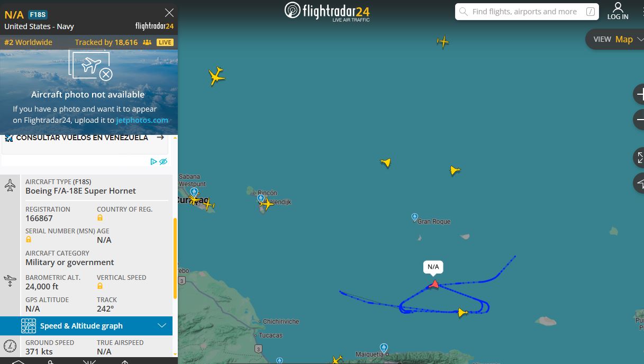Open the CONSULTAR VUELOS EN VENEZUELA arrow

click(160, 138)
